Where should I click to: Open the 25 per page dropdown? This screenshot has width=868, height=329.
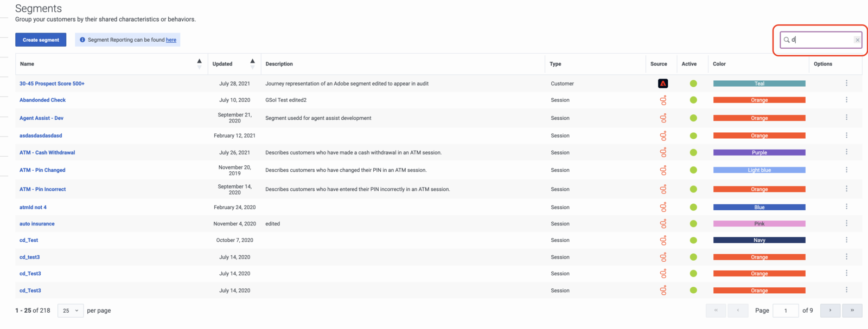pos(71,311)
